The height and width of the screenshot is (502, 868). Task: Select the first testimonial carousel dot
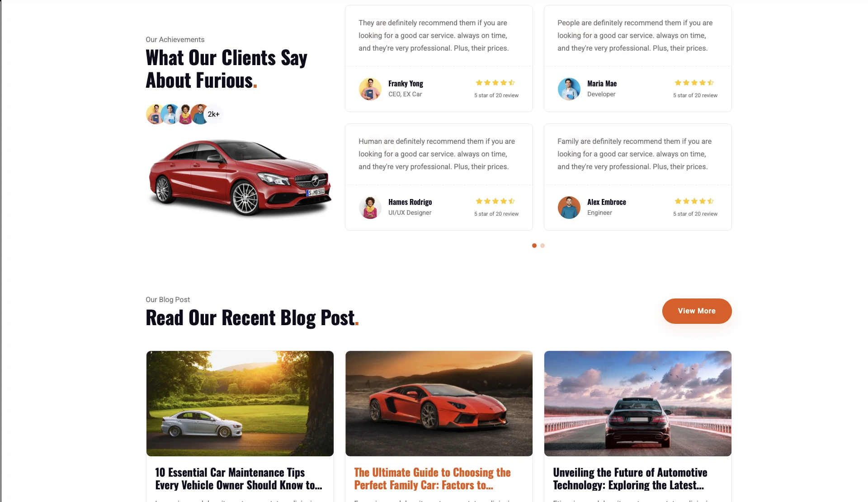(x=534, y=246)
